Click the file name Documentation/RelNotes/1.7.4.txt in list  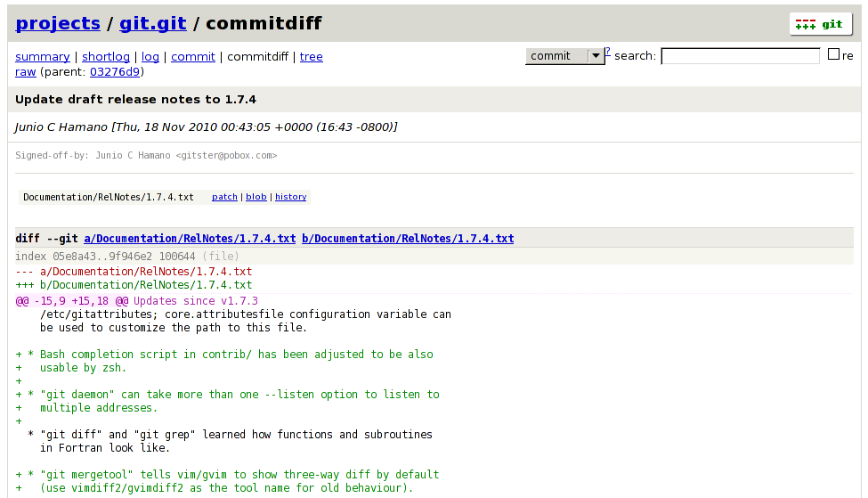coord(109,197)
